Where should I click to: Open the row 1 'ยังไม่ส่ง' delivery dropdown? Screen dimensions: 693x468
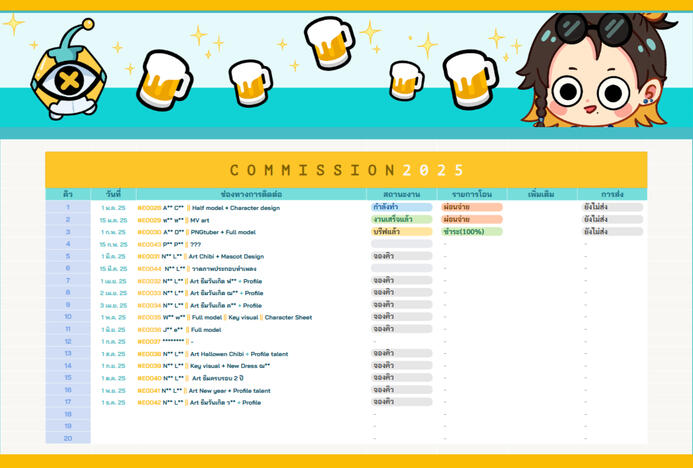point(612,207)
